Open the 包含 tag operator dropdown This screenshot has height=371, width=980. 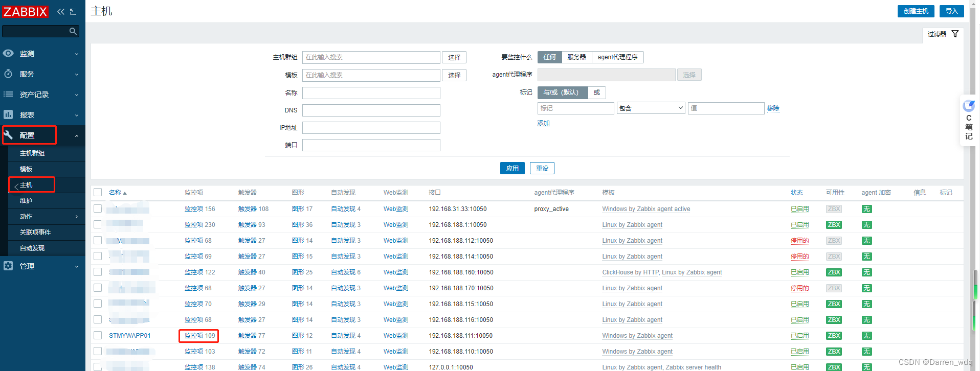651,108
